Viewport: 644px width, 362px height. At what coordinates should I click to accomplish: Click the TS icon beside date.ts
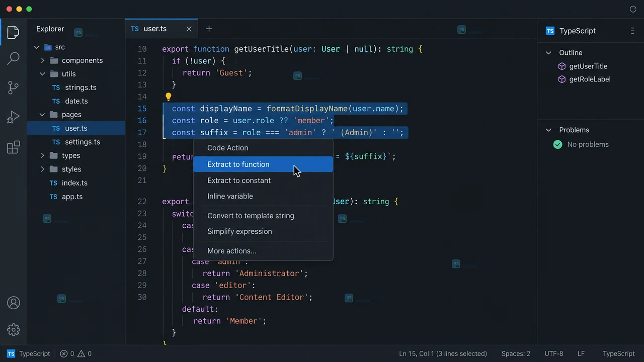(x=56, y=101)
